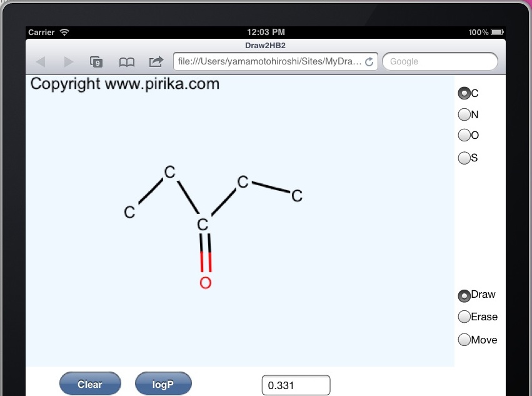Select the N atom radio button

[x=464, y=114]
